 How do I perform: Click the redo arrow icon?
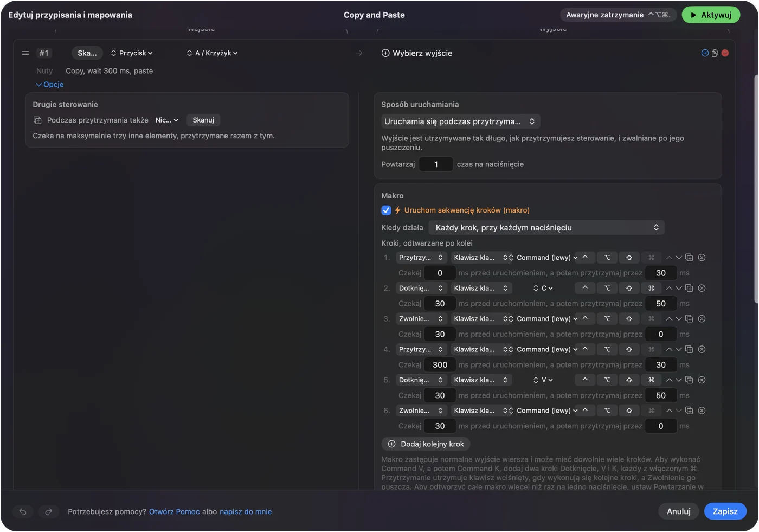tap(48, 511)
